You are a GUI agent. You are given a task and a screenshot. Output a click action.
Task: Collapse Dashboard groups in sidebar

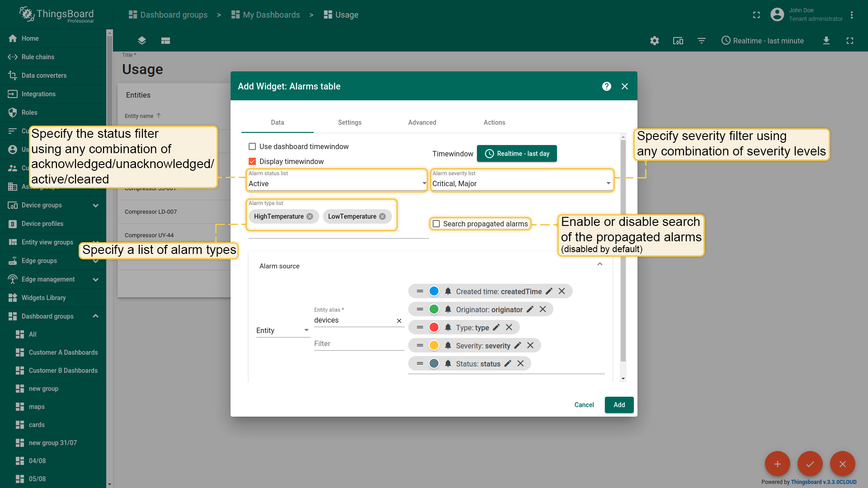point(96,316)
